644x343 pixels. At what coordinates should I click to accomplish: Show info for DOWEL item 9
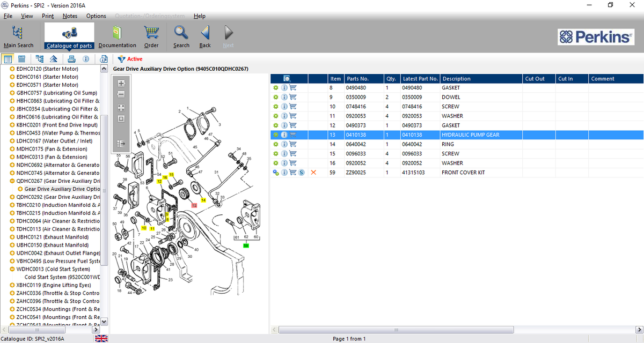click(284, 98)
